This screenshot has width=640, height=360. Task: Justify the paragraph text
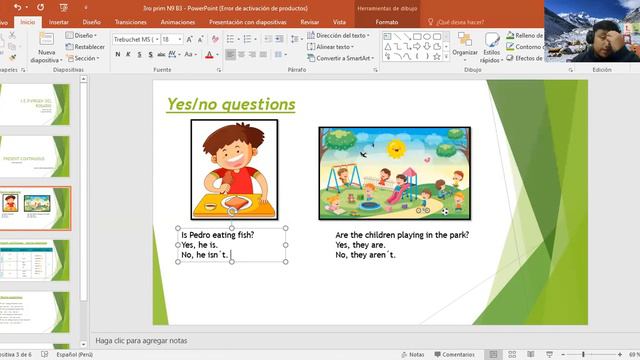click(x=264, y=54)
